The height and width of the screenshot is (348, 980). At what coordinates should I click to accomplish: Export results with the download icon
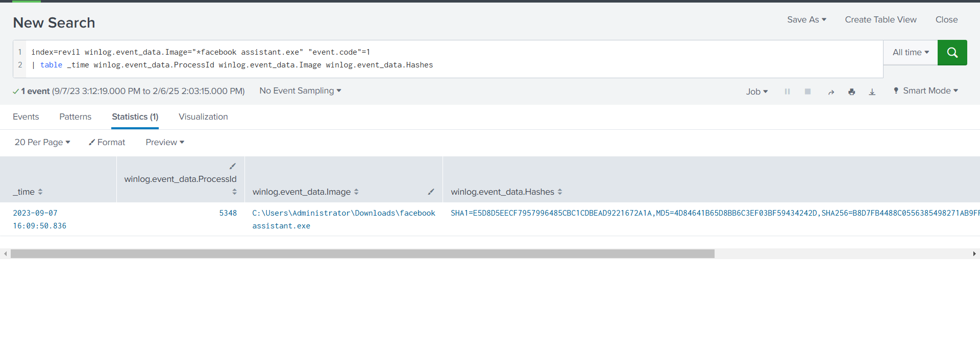(x=872, y=92)
